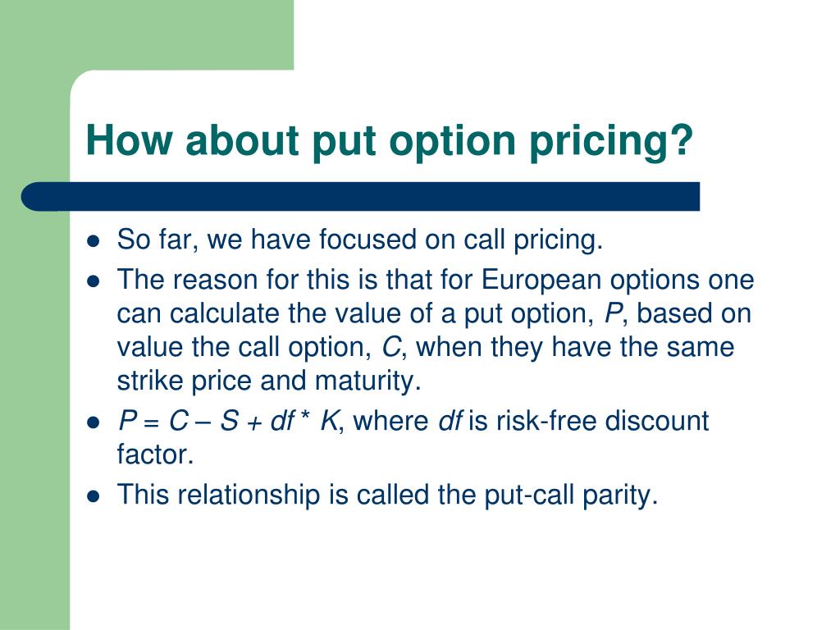Click the fourth bullet before 'This relationship'

click(94, 496)
